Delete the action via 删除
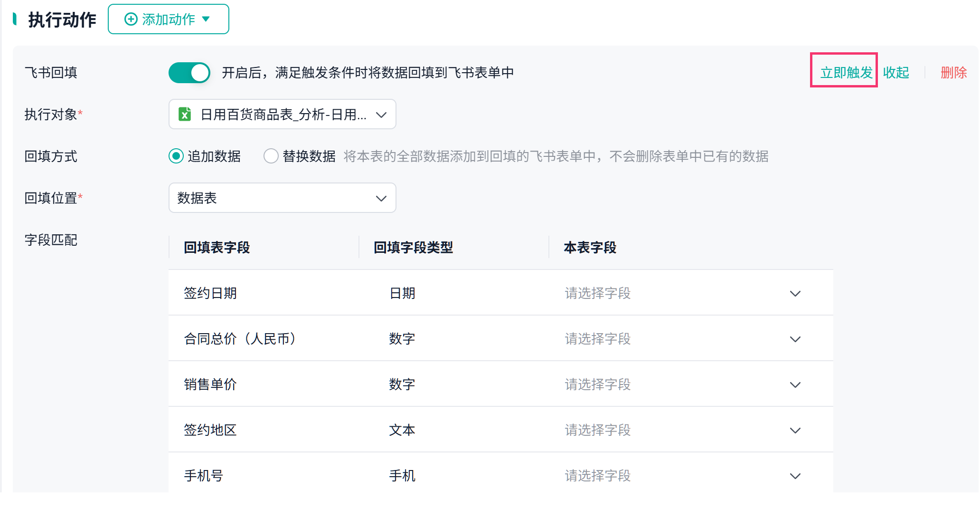Screen dimensions: 980x509 point(953,72)
